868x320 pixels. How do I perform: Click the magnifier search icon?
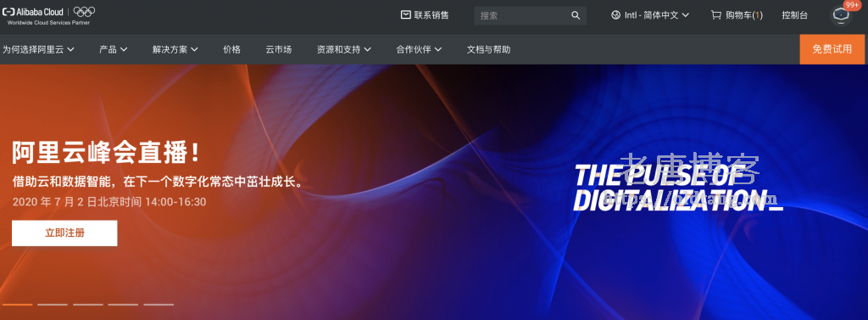(576, 15)
